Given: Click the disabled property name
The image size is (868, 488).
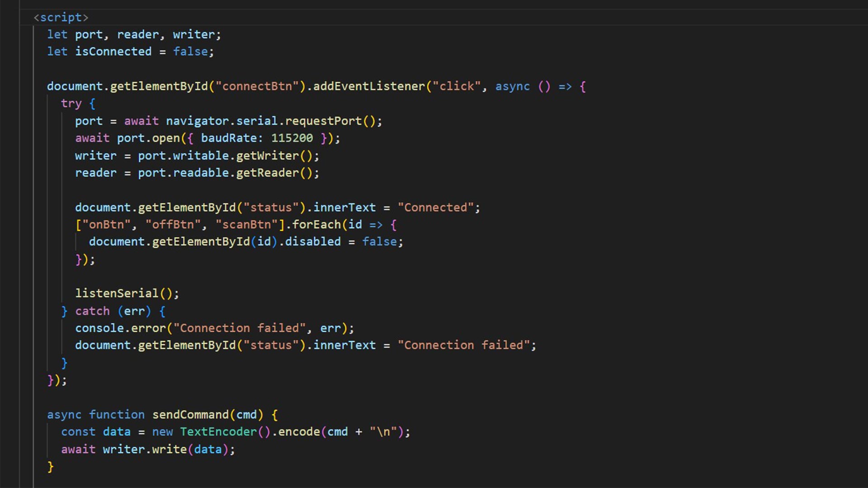Looking at the screenshot, I should (x=313, y=242).
